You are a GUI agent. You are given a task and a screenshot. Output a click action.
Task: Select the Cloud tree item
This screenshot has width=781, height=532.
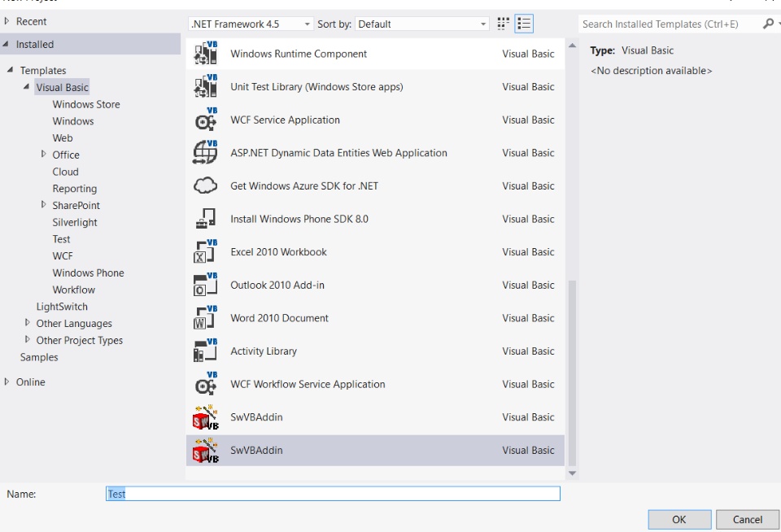[x=66, y=172]
